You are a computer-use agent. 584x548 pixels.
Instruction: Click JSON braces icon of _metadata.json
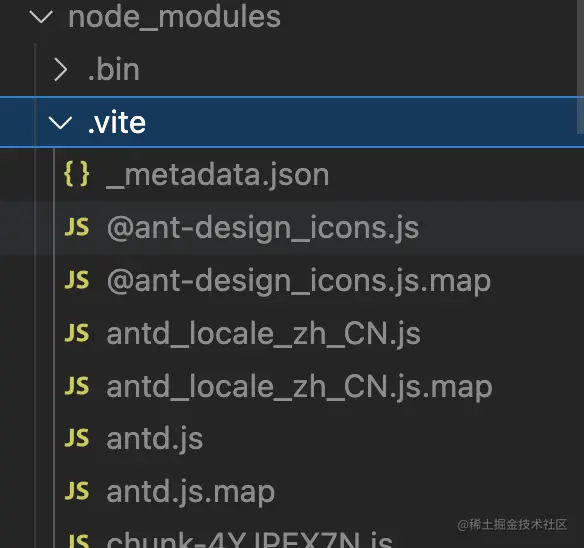click(x=77, y=174)
